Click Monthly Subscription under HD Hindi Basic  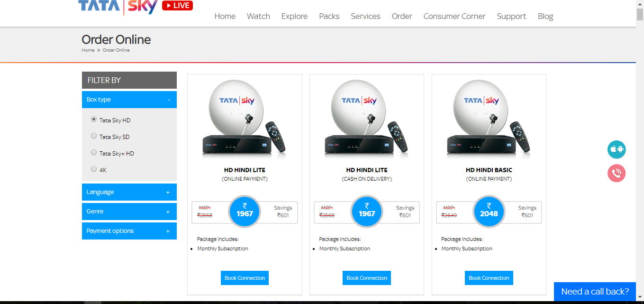[x=467, y=249]
